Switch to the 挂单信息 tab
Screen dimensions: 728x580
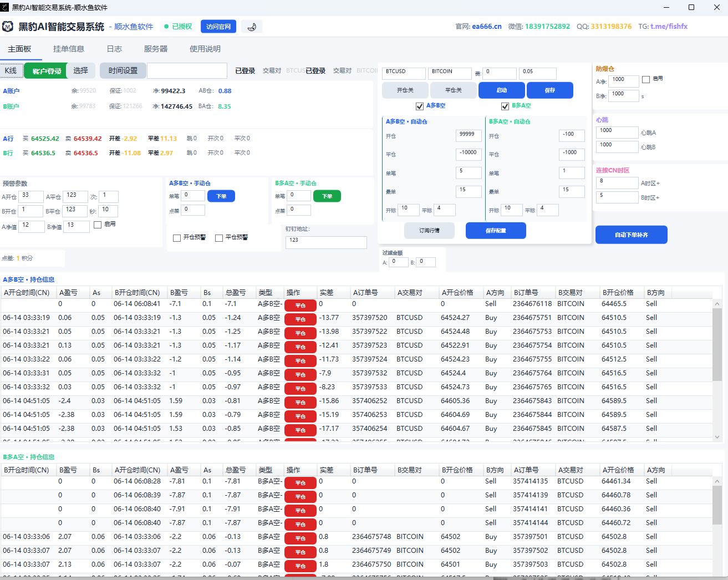[69, 49]
